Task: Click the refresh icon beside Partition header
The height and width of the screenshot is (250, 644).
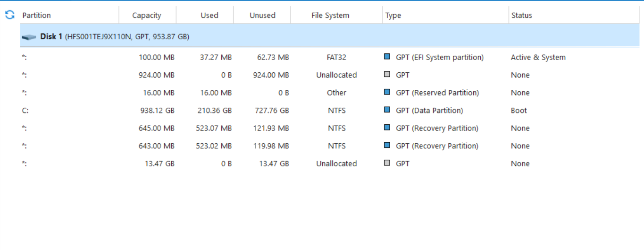Action: coord(10,15)
